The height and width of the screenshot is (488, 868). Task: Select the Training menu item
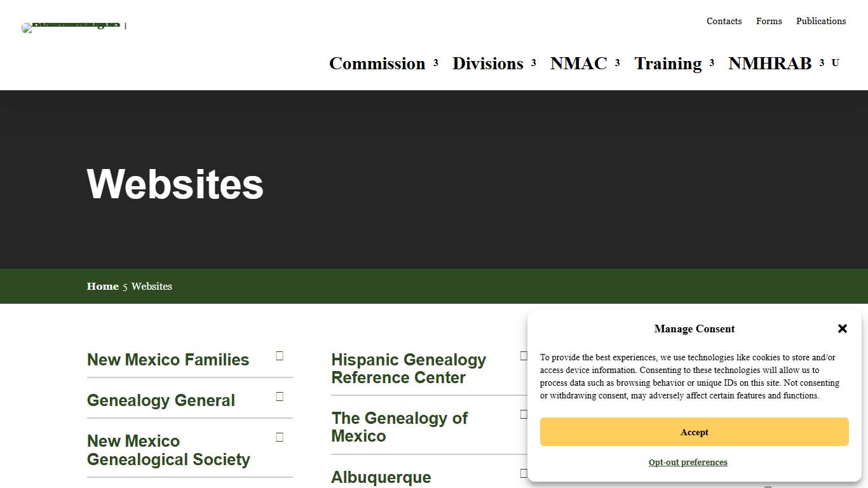(x=668, y=63)
